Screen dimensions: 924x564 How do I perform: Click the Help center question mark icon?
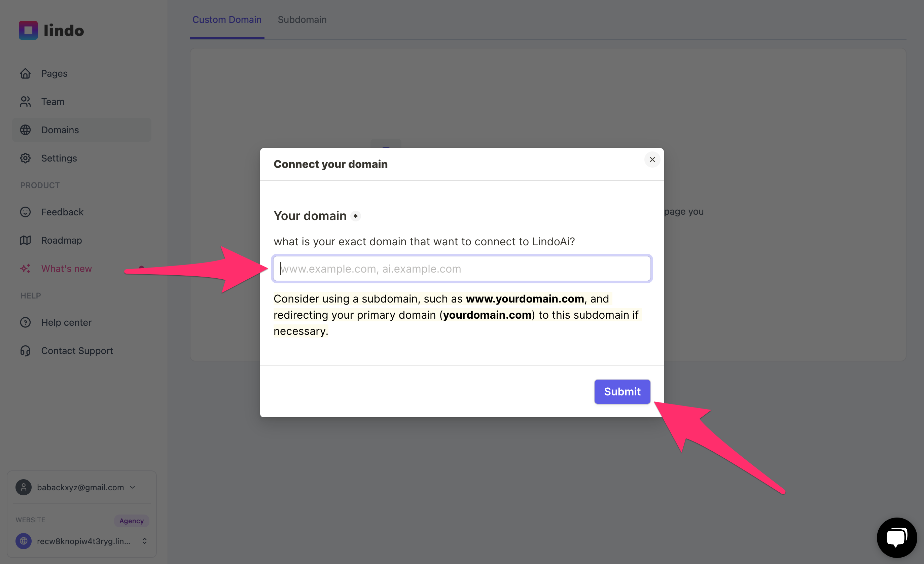pyautogui.click(x=25, y=322)
